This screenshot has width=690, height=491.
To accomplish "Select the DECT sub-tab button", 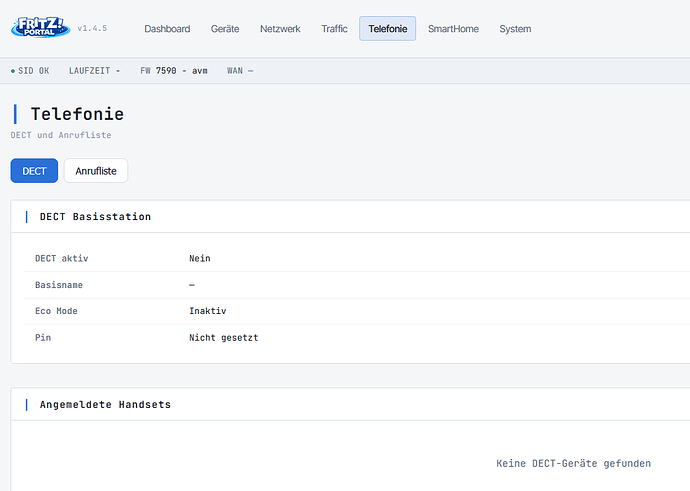I will click(34, 171).
